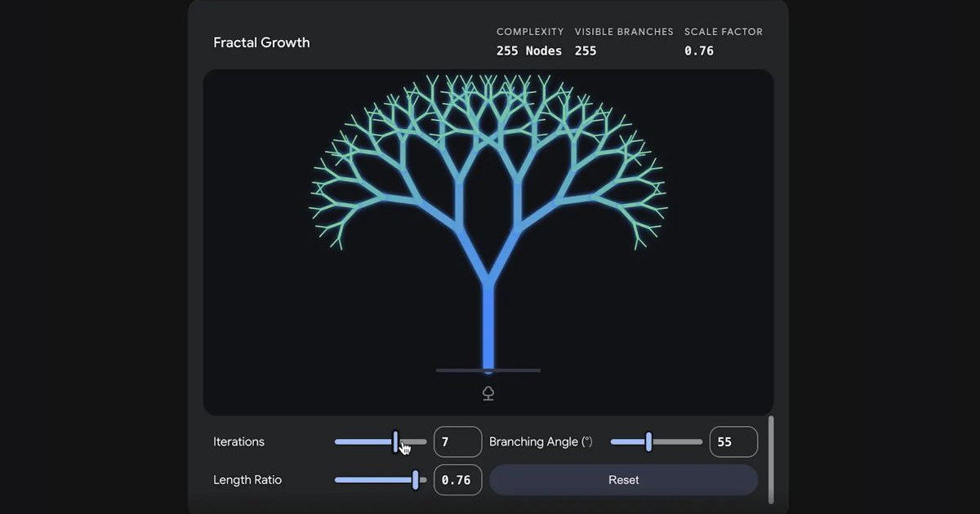Click the 'Length Ratio' label
This screenshot has height=514, width=980.
[247, 480]
